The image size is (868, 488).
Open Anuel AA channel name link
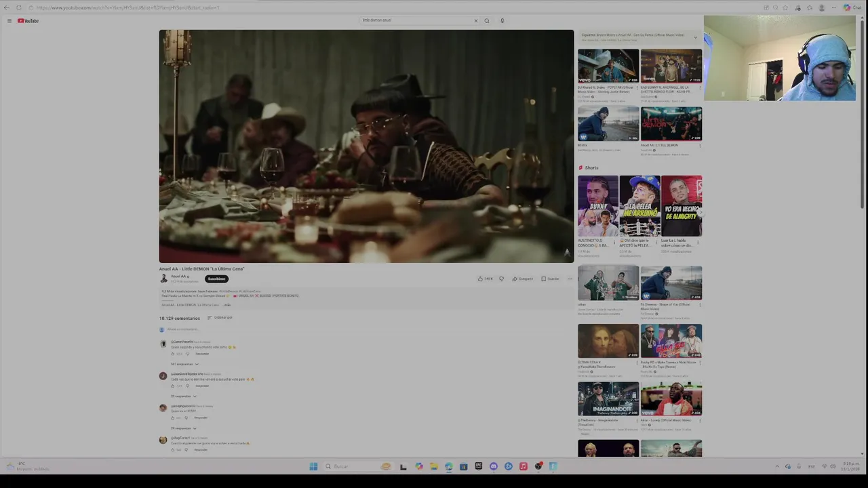click(179, 277)
